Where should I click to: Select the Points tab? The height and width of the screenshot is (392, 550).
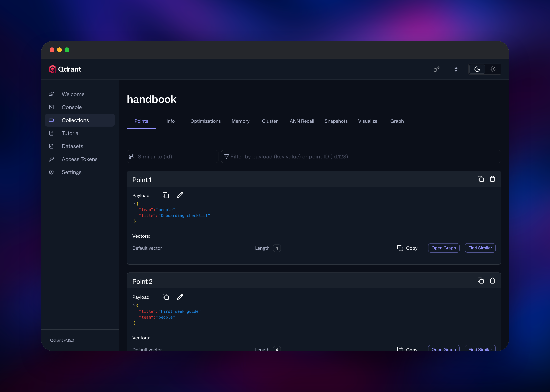(141, 121)
